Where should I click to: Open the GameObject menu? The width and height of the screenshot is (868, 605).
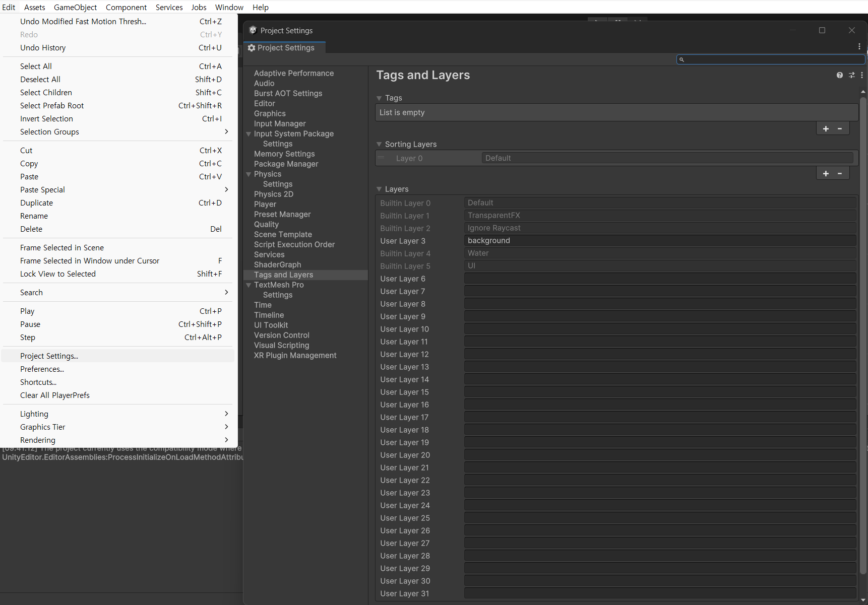(x=76, y=7)
